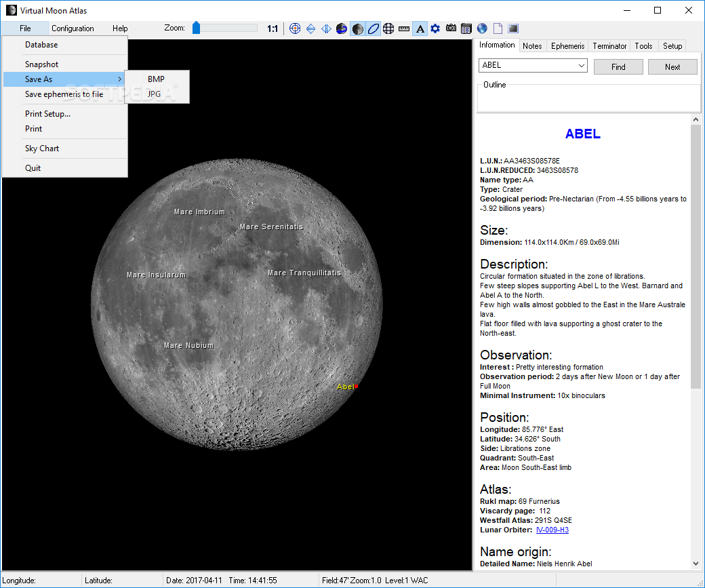Screen dimensions: 705x588
Task: Click the Find button
Action: coord(618,66)
